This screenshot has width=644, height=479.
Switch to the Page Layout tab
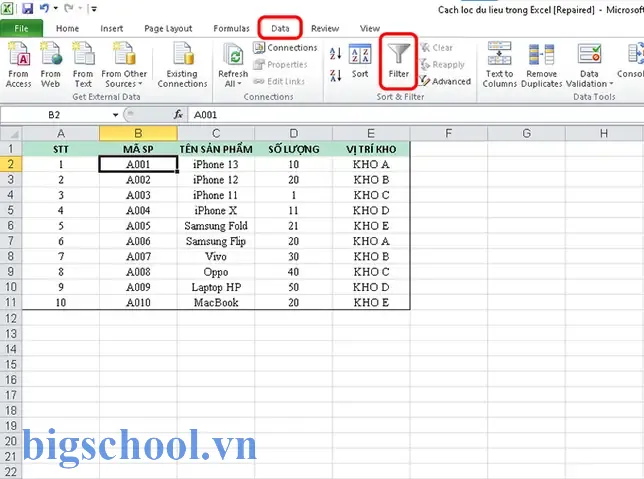pyautogui.click(x=168, y=28)
